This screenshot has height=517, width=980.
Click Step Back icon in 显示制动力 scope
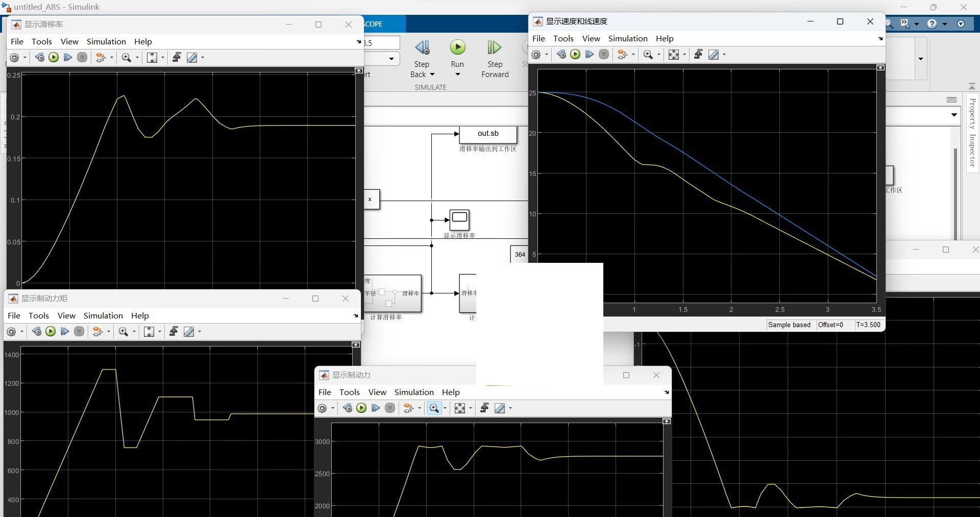click(347, 408)
